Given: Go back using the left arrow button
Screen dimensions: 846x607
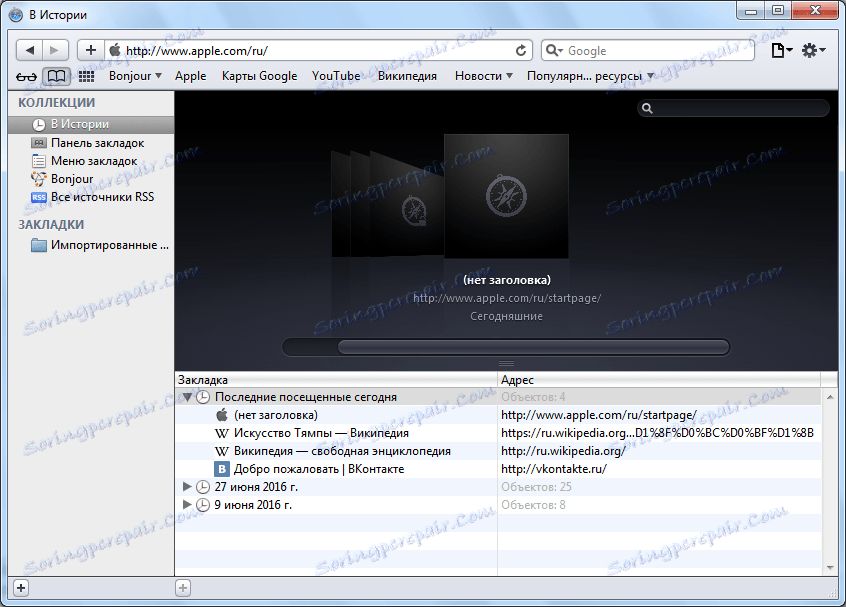Looking at the screenshot, I should coord(30,51).
